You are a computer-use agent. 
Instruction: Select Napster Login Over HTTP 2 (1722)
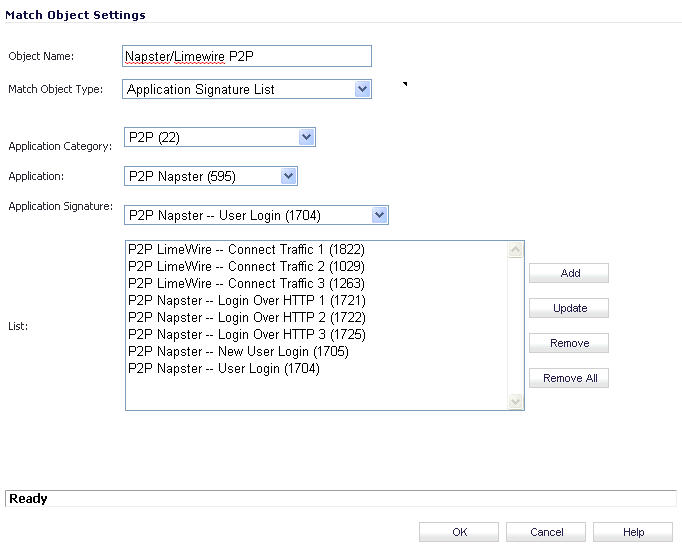tap(246, 318)
